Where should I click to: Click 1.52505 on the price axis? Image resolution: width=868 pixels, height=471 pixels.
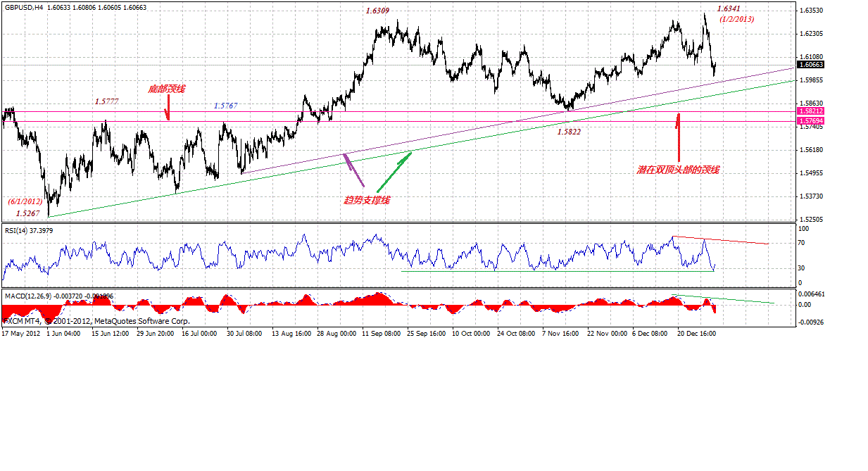[x=811, y=220]
